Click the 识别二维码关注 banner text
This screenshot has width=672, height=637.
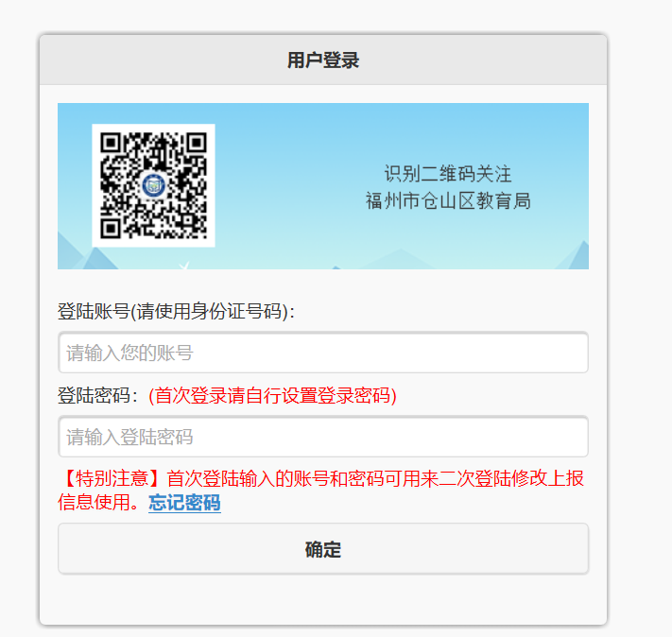[448, 174]
